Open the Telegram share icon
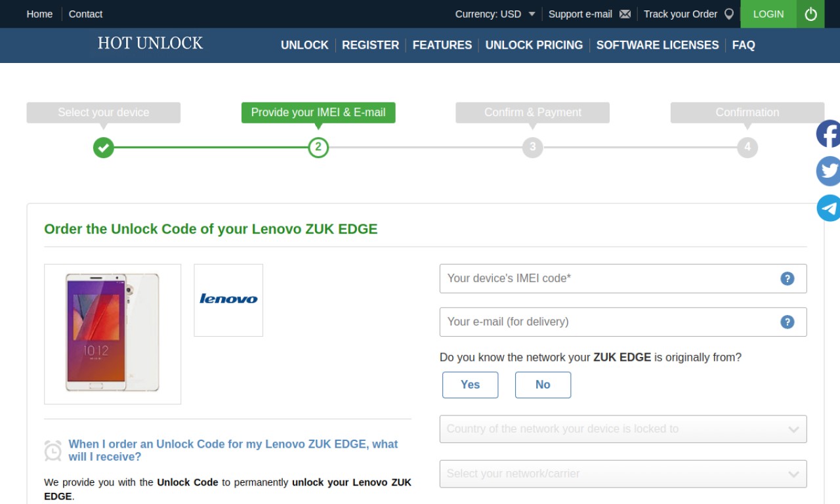Image resolution: width=840 pixels, height=504 pixels. point(828,208)
